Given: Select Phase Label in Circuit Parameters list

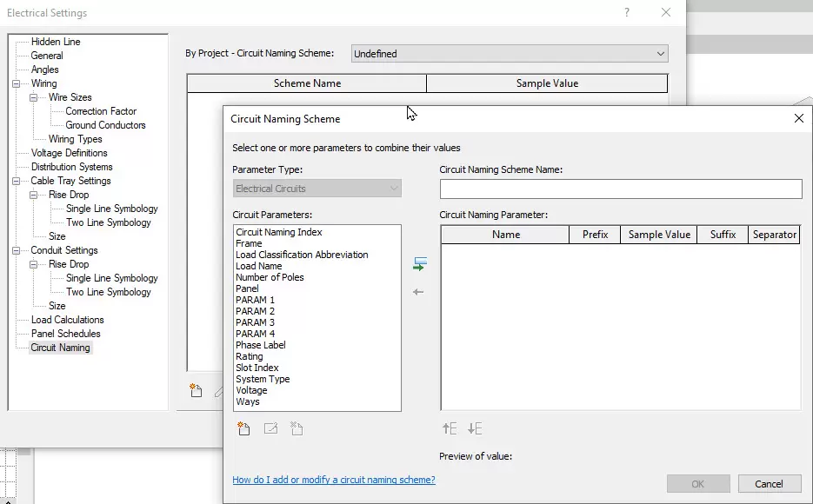Looking at the screenshot, I should pyautogui.click(x=260, y=345).
